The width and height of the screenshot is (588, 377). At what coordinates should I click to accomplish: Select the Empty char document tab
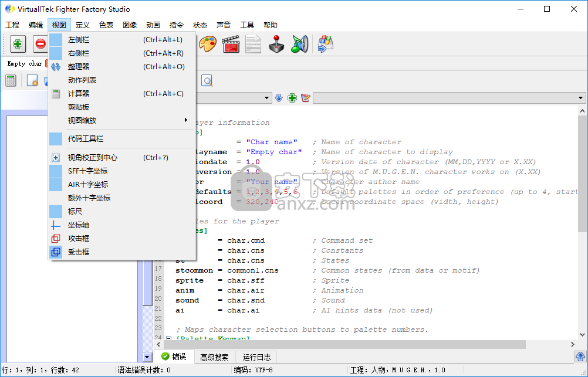[x=25, y=64]
